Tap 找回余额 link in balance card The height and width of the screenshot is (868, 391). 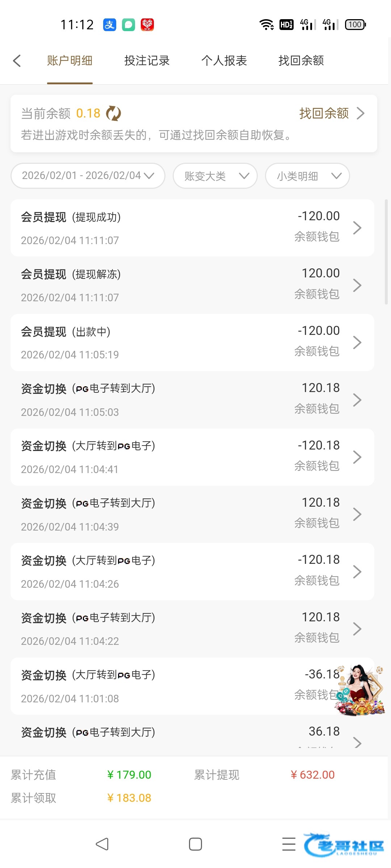[x=331, y=114]
